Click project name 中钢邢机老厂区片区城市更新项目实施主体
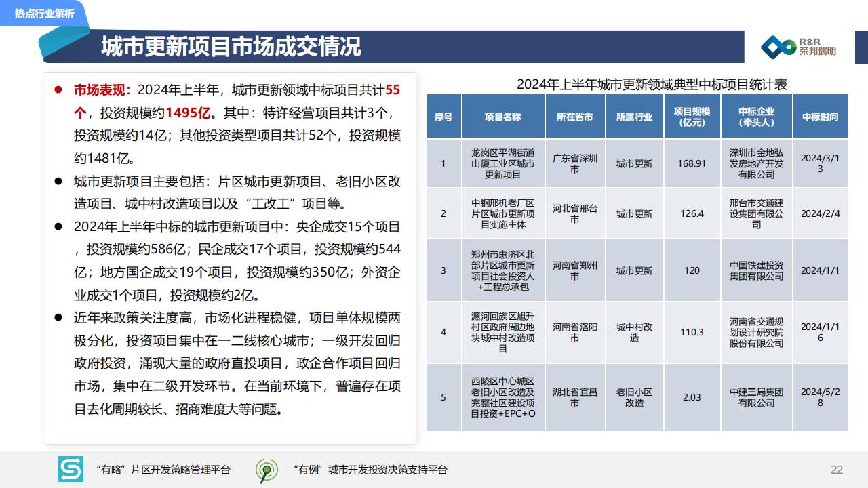 point(502,213)
